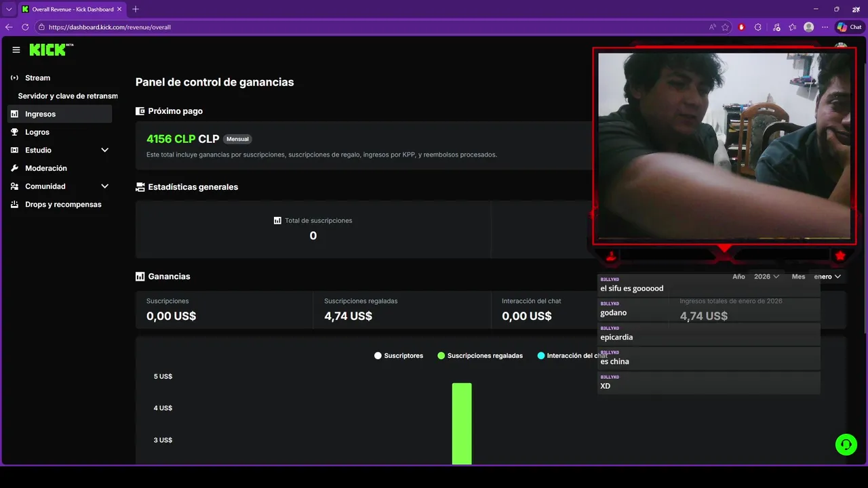The image size is (868, 488).
Task: Click the Total de suscripciones 0 value
Action: pos(313,236)
